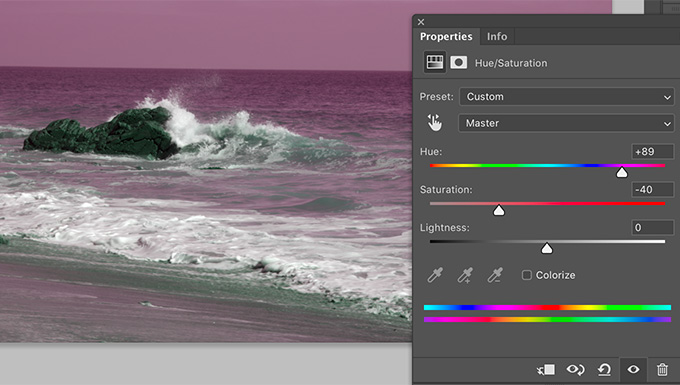Click the Hue/Saturation adjustment icon
Viewport: 680px width, 385px height.
(435, 62)
